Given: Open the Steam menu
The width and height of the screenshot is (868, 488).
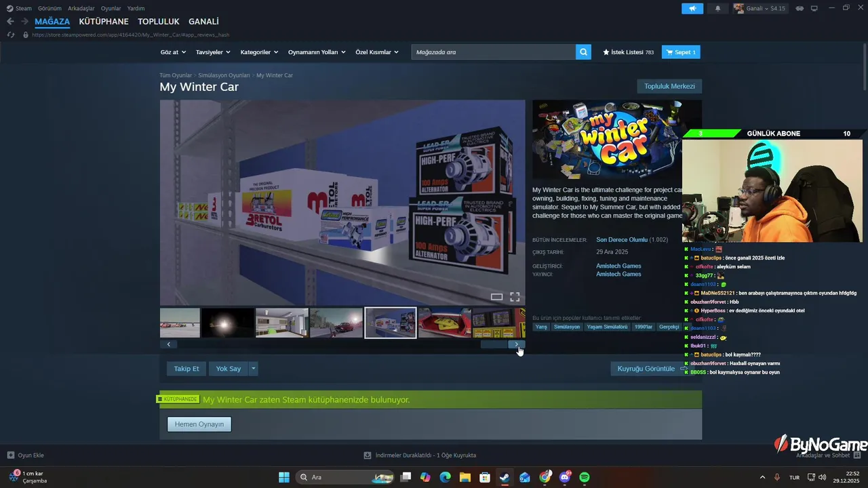Looking at the screenshot, I should point(19,8).
